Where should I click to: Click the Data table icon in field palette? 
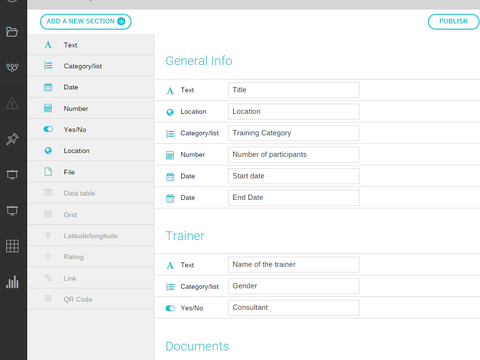48,192
